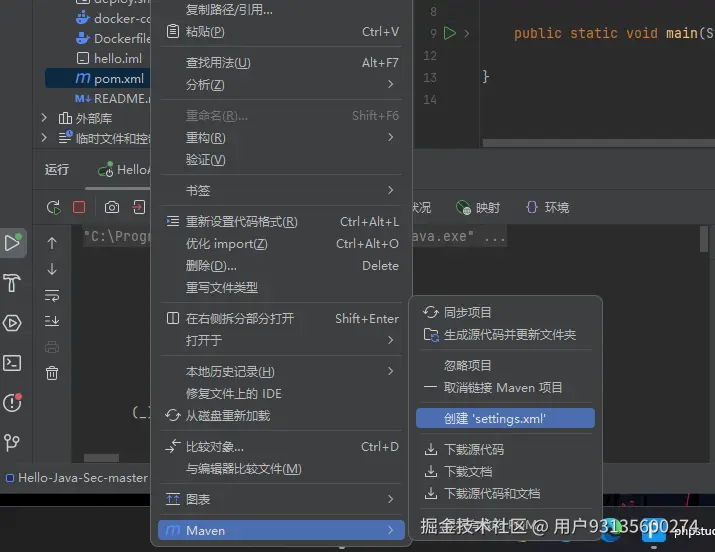Choose 重写文件类型 menu entry
Screen dimensions: 715x552
pyautogui.click(x=281, y=288)
